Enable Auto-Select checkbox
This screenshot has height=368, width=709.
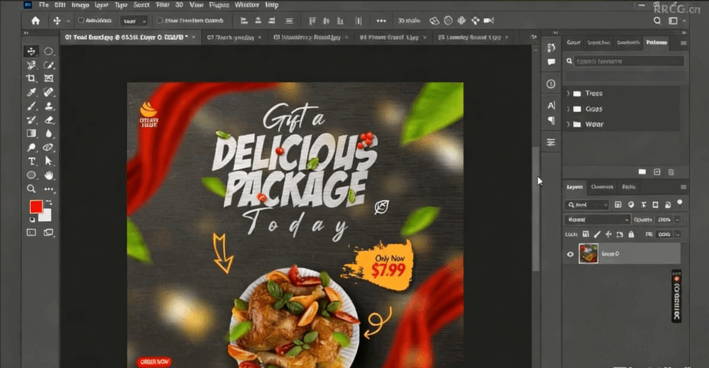pyautogui.click(x=81, y=20)
